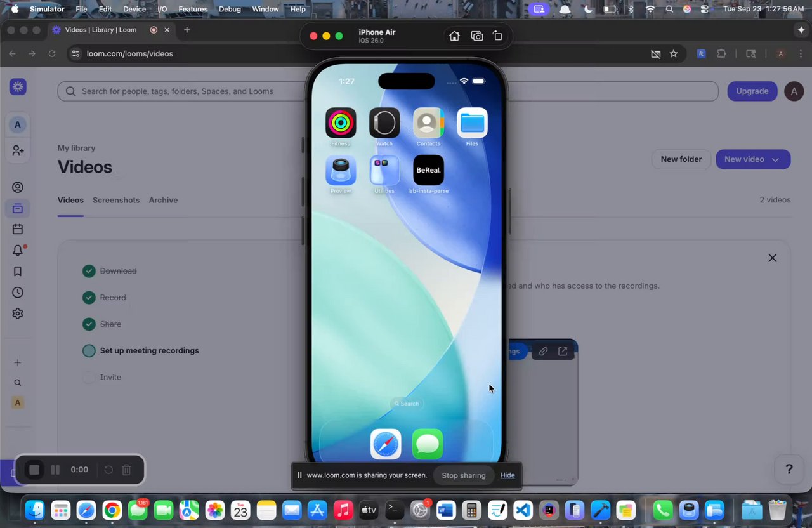Open the Files app on the iPhone
The width and height of the screenshot is (812, 528).
click(x=472, y=123)
